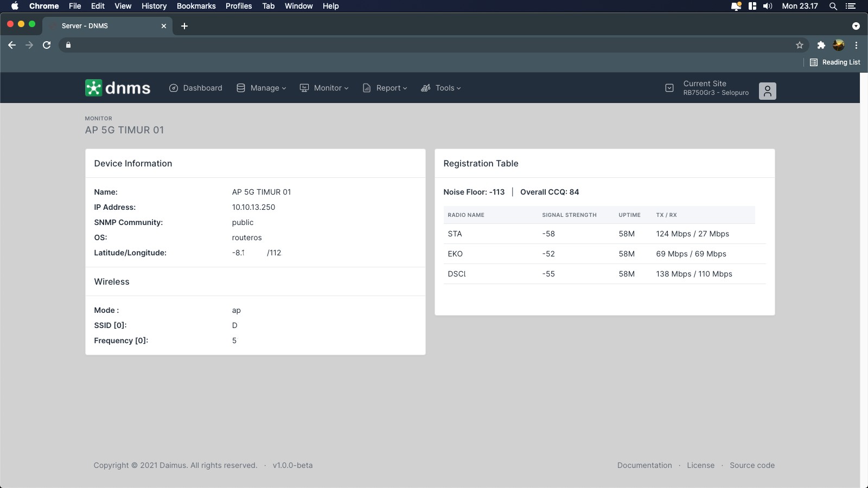Open the user account icon

(x=767, y=91)
